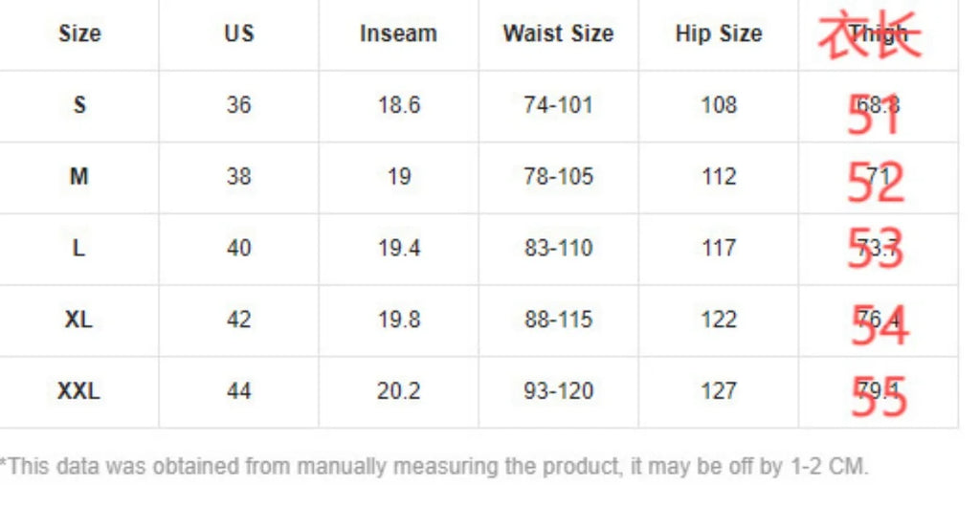This screenshot has width=980, height=508.
Task: Click the US column header
Action: pyautogui.click(x=238, y=33)
